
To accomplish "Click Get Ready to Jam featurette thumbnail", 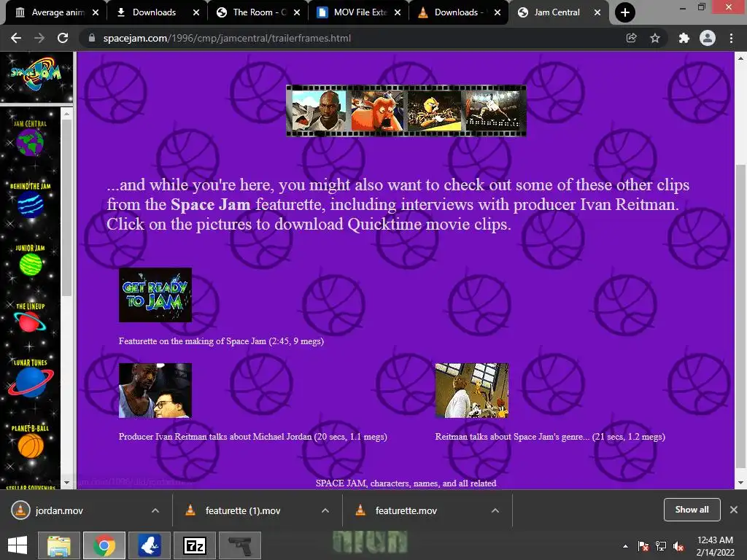I will pyautogui.click(x=155, y=295).
